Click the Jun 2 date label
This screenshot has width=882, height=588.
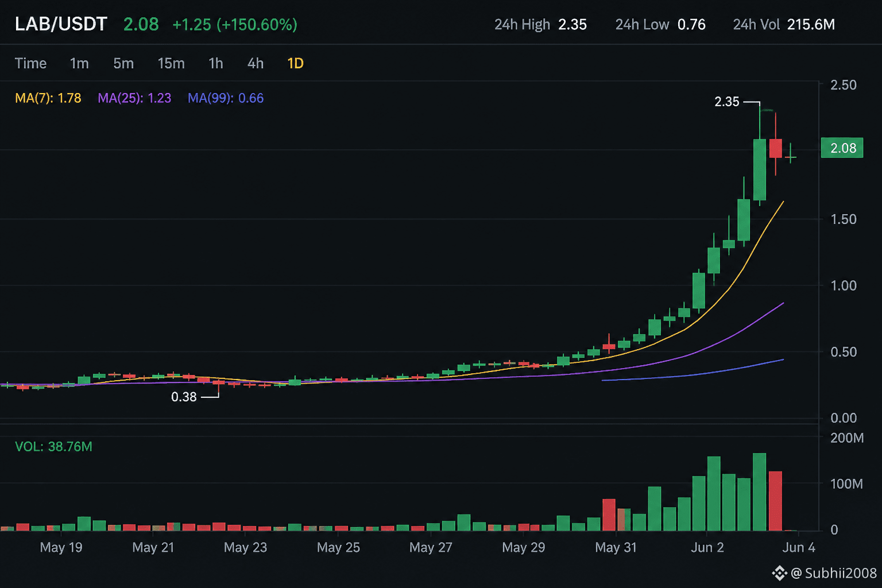tap(707, 547)
